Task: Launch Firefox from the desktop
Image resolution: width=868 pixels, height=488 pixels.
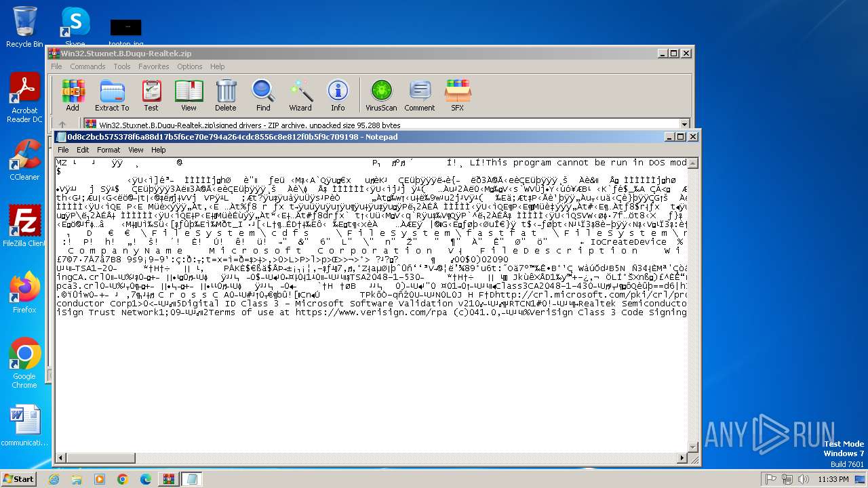Action: [x=24, y=292]
